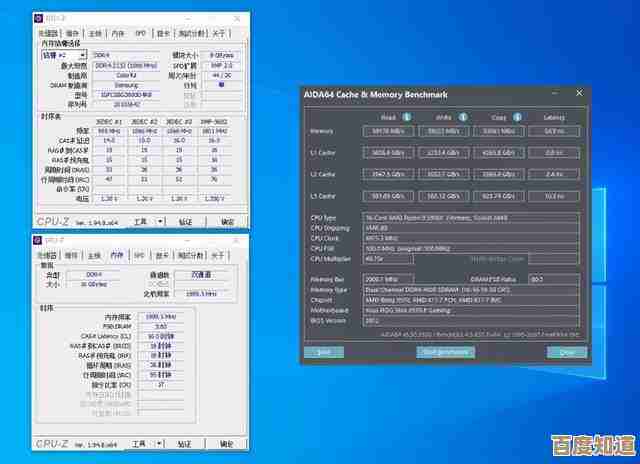640x464 pixels.
Task: Open the memory slot selector dropdown
Action: tap(64, 56)
